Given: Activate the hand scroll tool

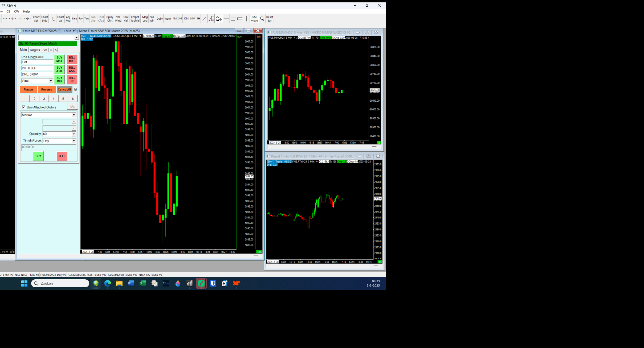Looking at the screenshot, I should tap(219, 19).
